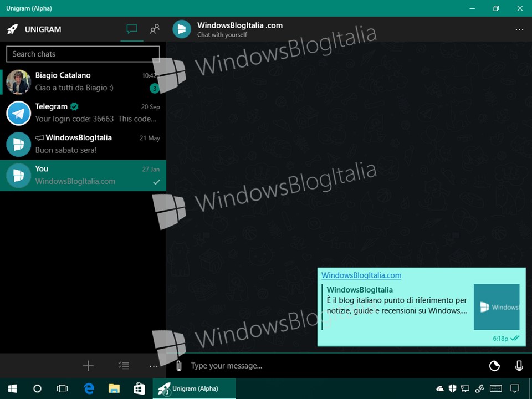Click the Ciao a tutti da Biagio preview
532x399 pixels.
tap(74, 88)
